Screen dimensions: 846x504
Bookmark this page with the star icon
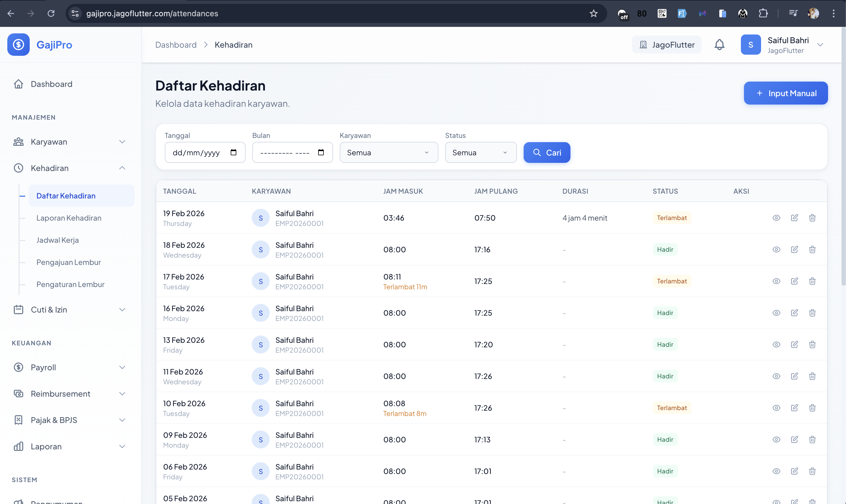(x=593, y=13)
